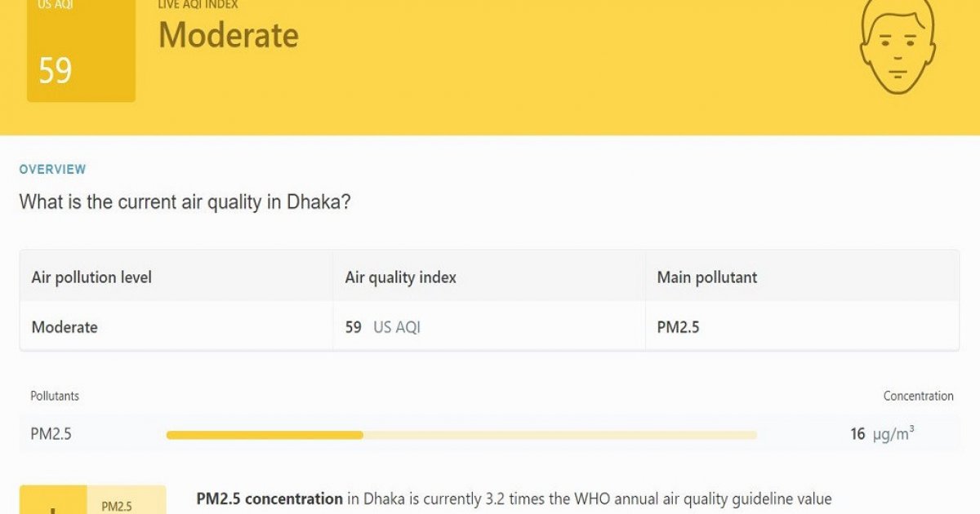Select the US AQI badge showing 59
Image resolution: width=980 pixels, height=514 pixels.
click(x=80, y=51)
